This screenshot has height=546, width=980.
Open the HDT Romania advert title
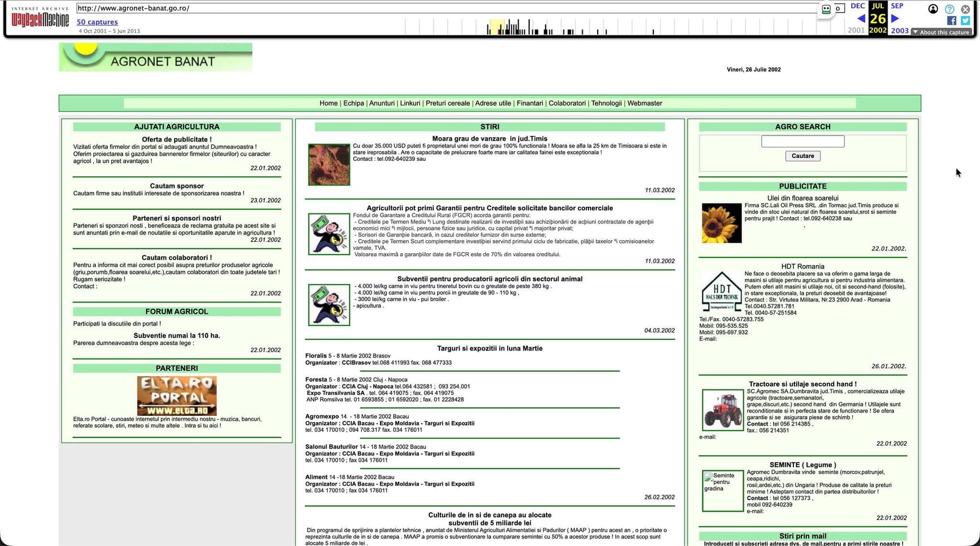(803, 267)
